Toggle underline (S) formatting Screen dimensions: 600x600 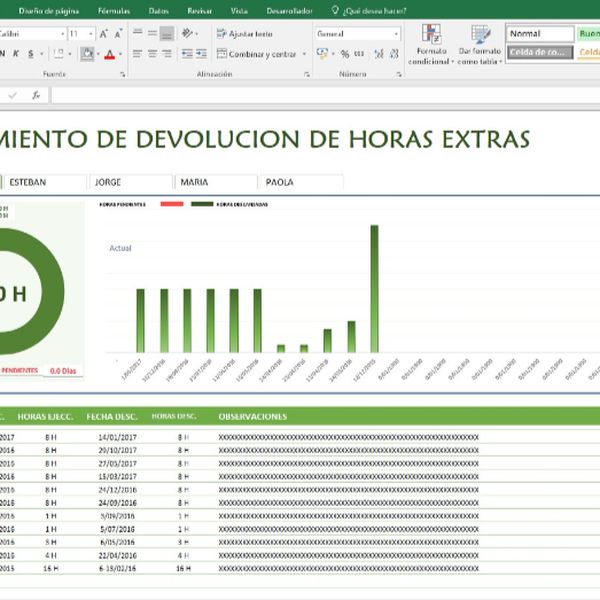31,54
